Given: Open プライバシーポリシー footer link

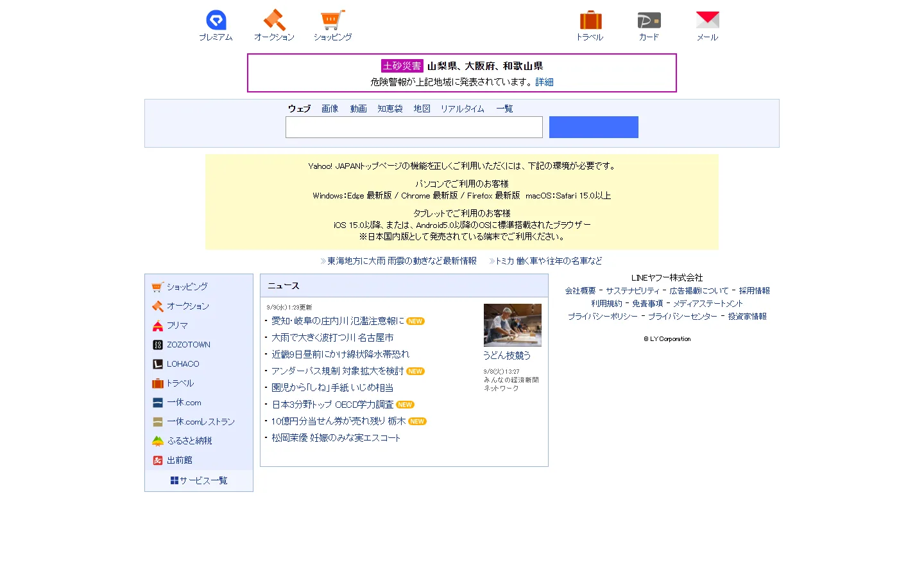Looking at the screenshot, I should tap(603, 317).
